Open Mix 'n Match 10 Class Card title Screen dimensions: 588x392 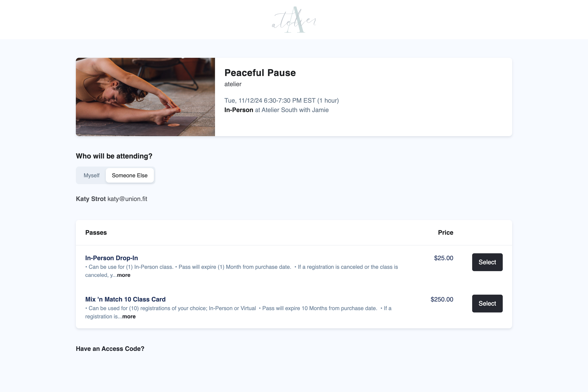[125, 299]
